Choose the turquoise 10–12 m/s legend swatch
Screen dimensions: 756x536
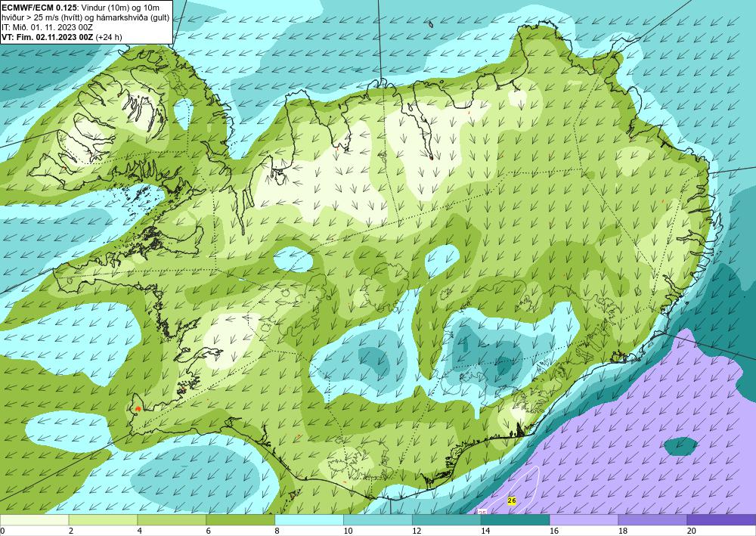coord(378,520)
